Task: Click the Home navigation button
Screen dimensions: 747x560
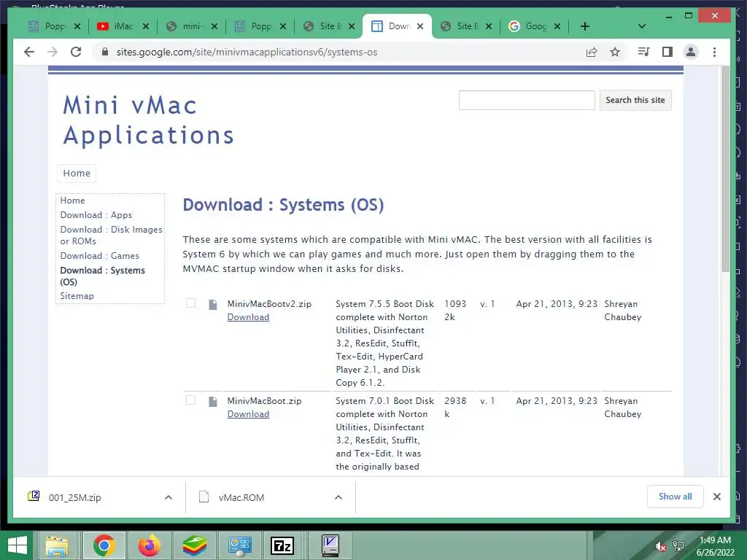Action: 76,173
